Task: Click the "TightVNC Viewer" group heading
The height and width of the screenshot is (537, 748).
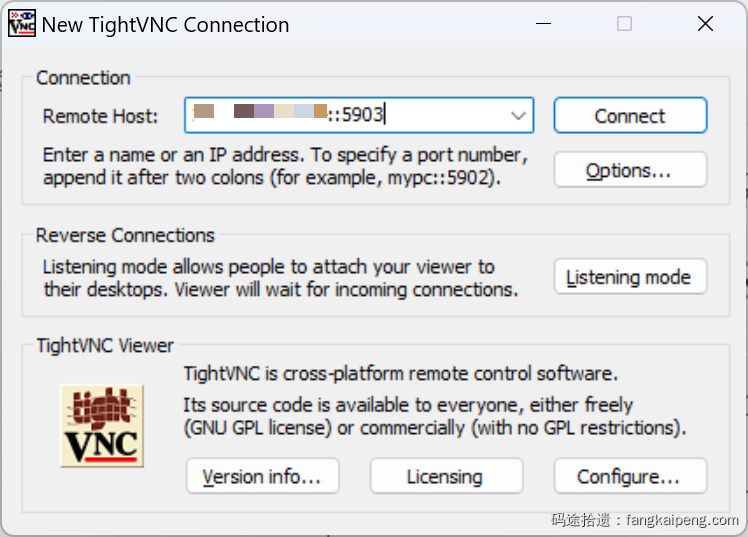Action: (x=105, y=346)
